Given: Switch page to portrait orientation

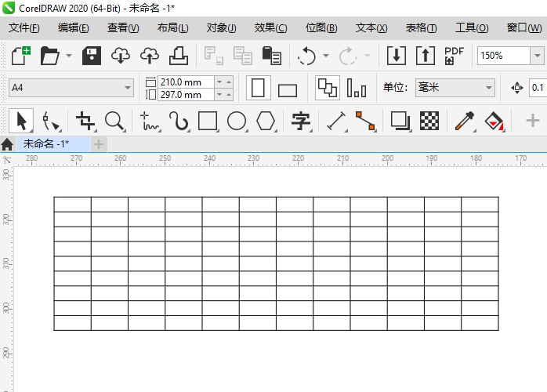Looking at the screenshot, I should coord(258,88).
